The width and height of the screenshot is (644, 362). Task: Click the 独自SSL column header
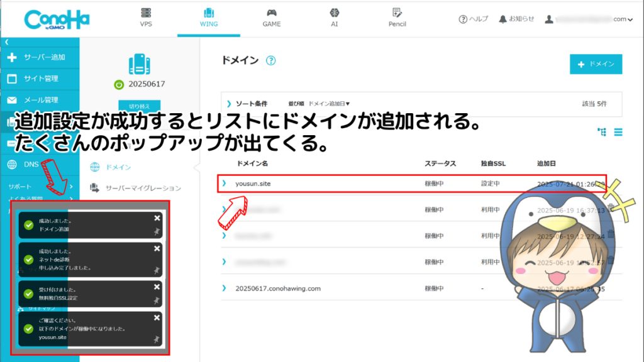pos(493,163)
